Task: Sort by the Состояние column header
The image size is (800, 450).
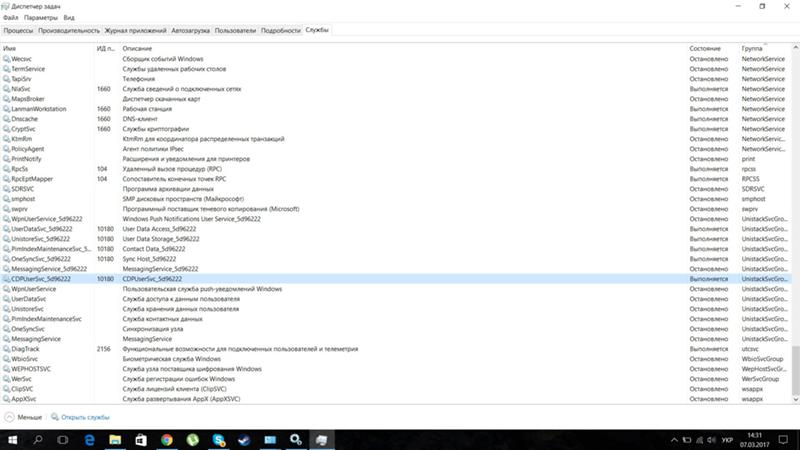Action: tap(713, 48)
